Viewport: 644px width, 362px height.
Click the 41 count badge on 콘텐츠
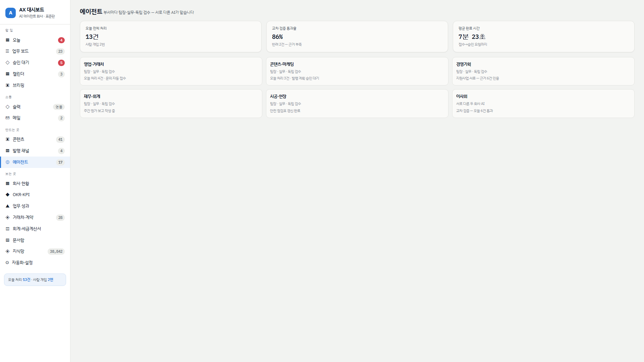point(60,139)
